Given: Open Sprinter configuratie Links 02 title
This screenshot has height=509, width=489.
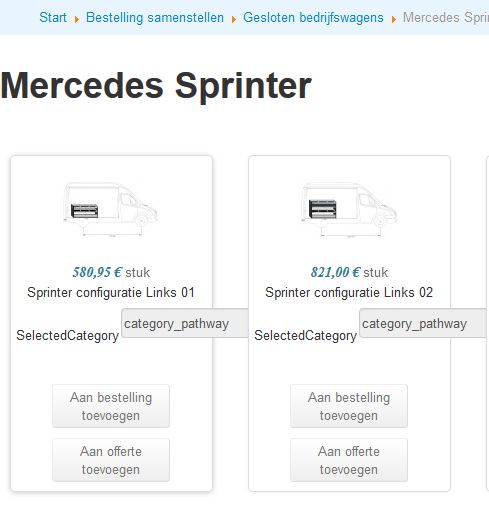Looking at the screenshot, I should coord(349,293).
